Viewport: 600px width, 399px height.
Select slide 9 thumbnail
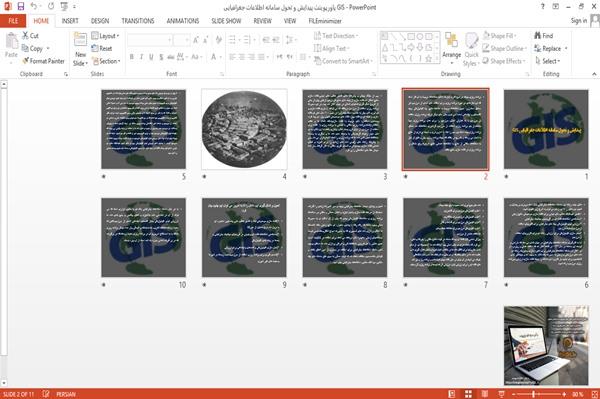coord(244,237)
